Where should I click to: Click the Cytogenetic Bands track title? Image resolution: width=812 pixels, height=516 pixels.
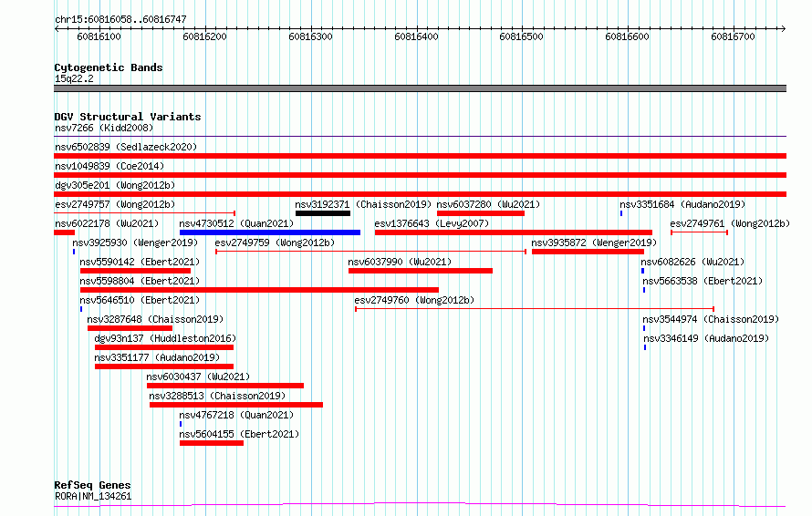coord(109,67)
